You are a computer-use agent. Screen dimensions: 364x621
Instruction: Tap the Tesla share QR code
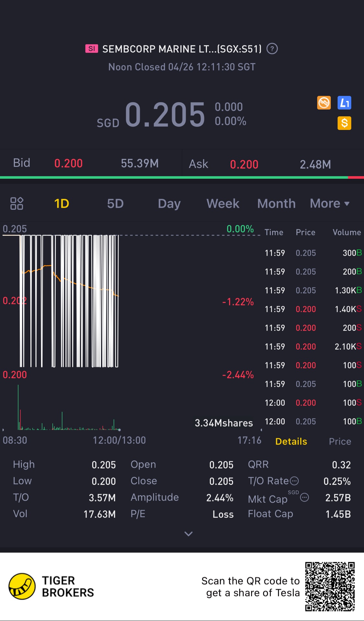tap(330, 586)
